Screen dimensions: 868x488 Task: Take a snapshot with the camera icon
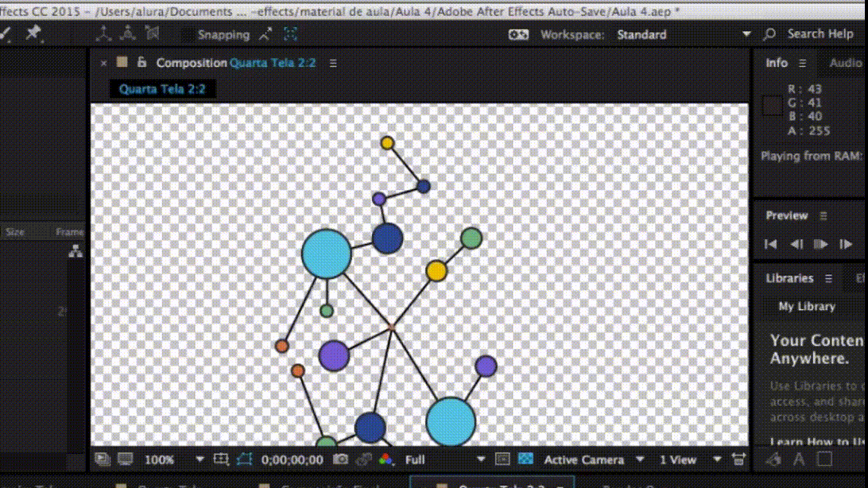[x=341, y=459]
